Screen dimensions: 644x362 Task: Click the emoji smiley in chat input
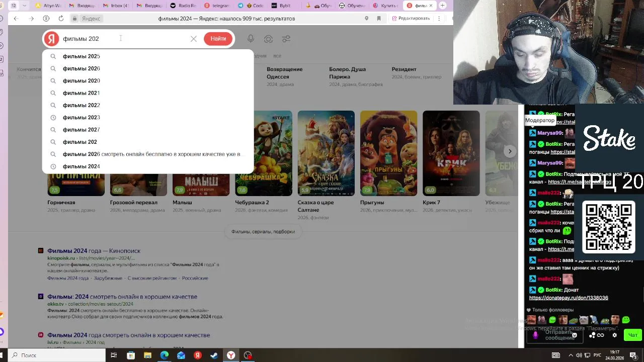click(575, 335)
